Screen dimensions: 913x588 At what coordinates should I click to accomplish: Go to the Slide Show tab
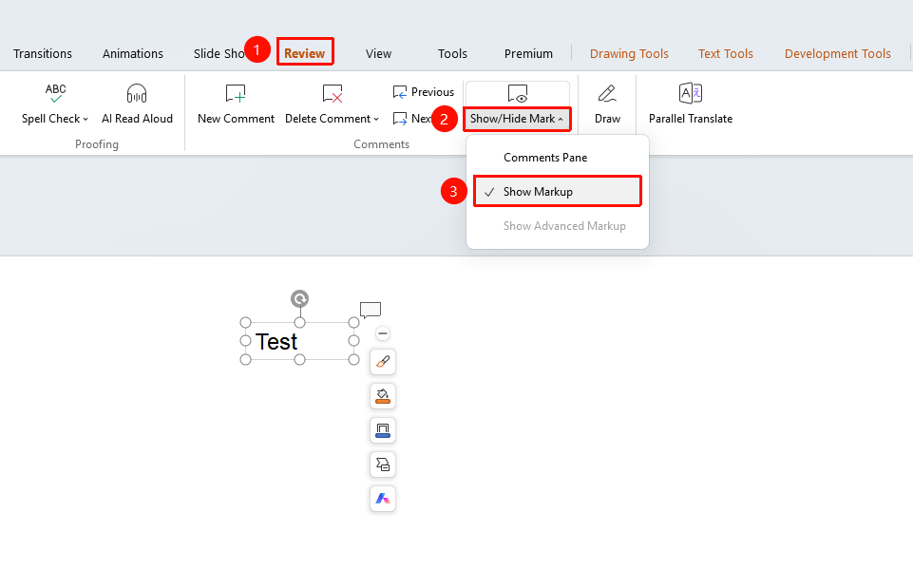pos(219,53)
